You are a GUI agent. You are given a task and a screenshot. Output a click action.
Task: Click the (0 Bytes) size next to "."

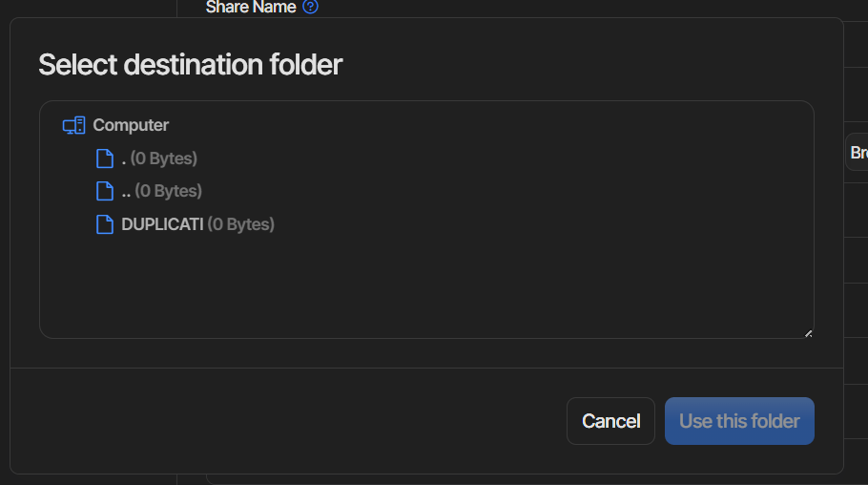[164, 158]
